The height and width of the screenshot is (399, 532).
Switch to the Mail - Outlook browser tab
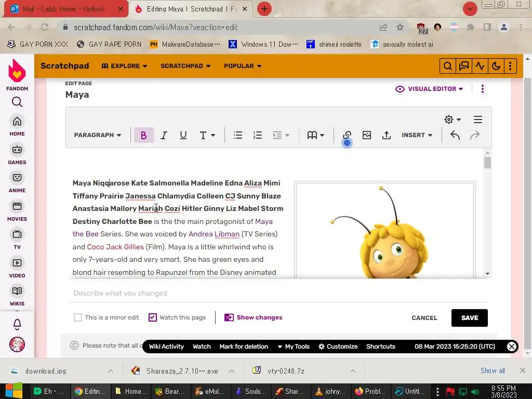point(65,9)
